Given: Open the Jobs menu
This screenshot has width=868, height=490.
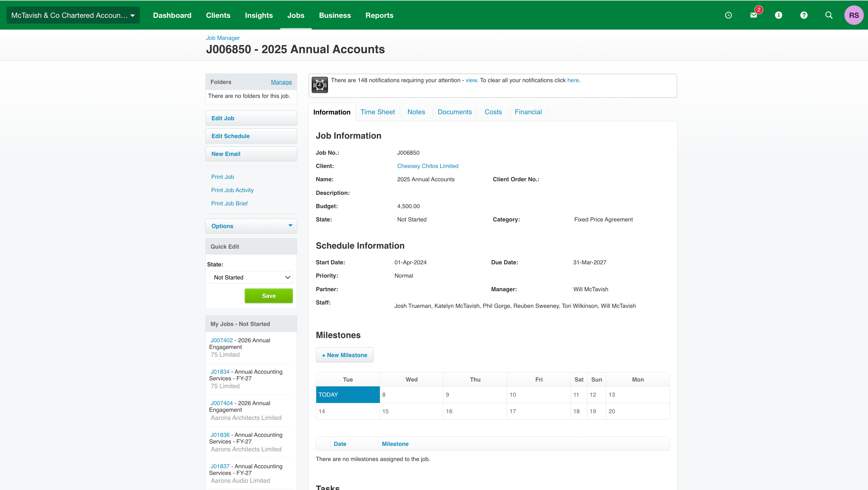Looking at the screenshot, I should (x=295, y=15).
